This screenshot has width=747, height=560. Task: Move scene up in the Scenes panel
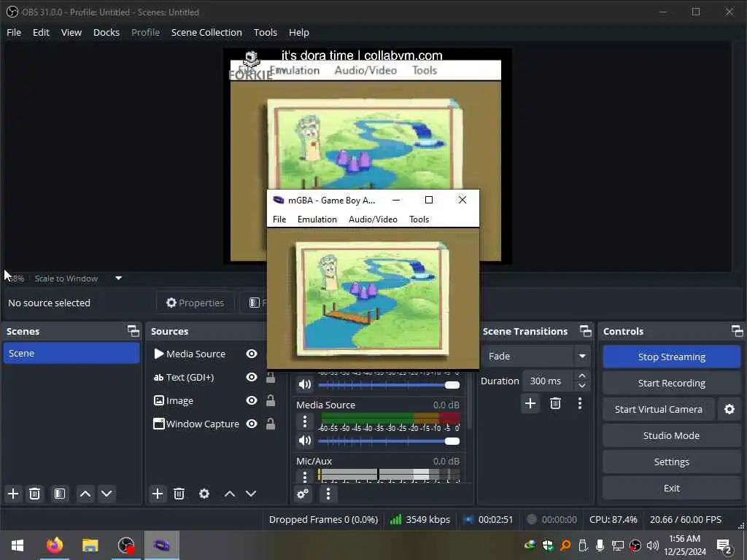85,494
